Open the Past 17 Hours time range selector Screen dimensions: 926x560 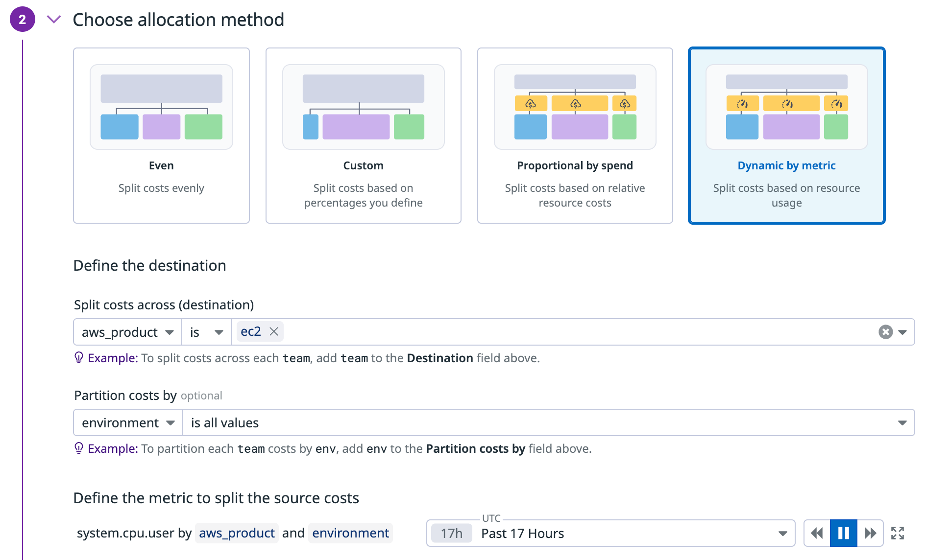[x=610, y=533]
